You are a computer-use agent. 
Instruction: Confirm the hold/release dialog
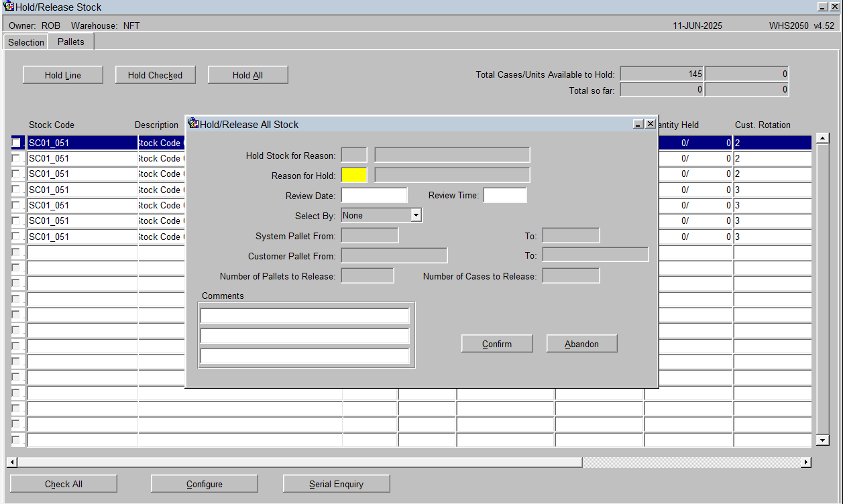point(497,344)
